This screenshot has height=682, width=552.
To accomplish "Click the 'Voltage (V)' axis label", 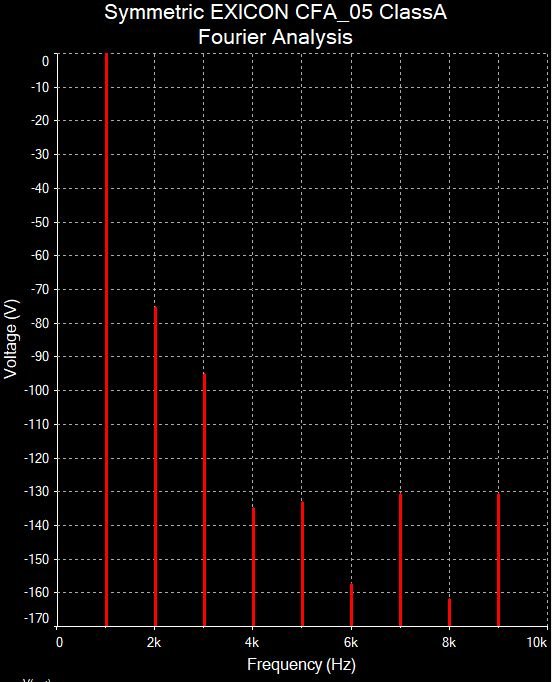I will click(11, 339).
